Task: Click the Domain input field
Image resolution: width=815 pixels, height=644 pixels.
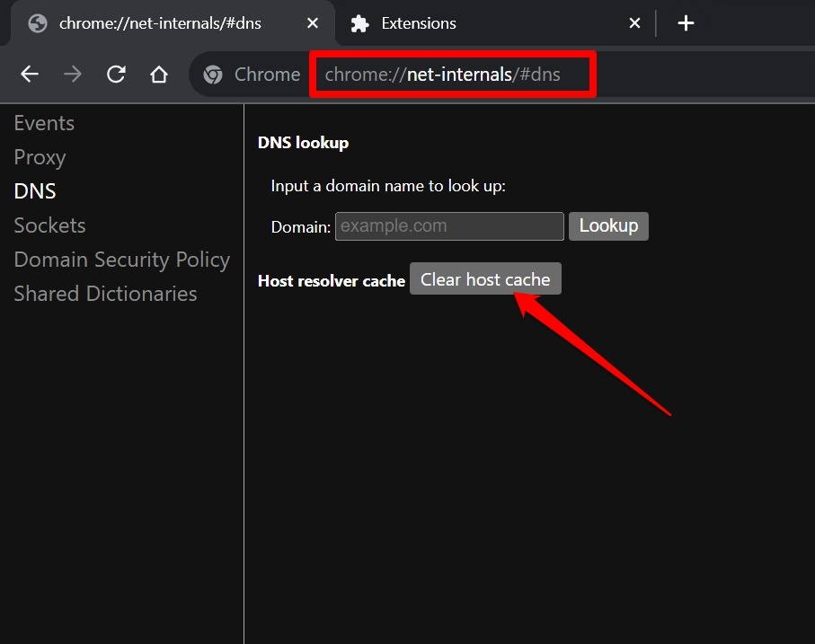Action: coord(448,226)
